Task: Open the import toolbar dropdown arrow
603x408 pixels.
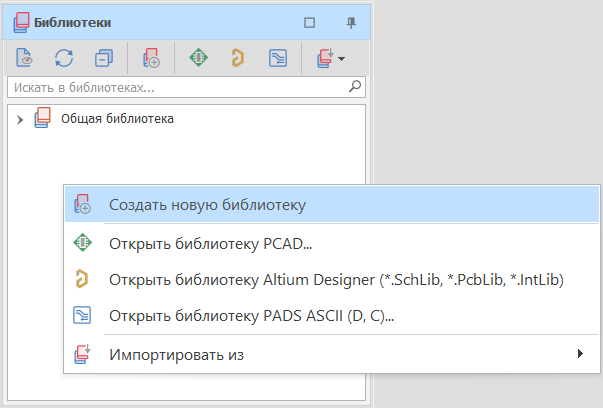Action: pos(341,59)
